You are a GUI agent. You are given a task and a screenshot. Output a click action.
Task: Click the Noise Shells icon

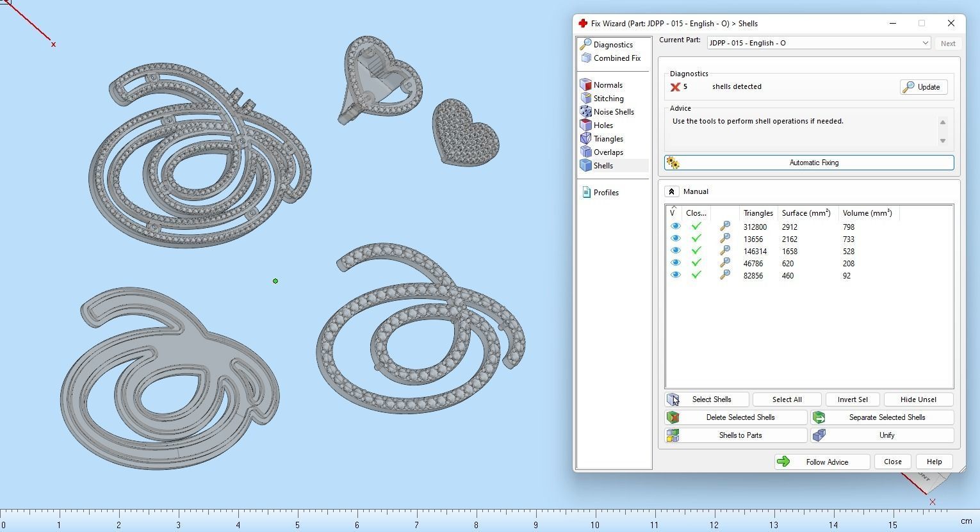(x=585, y=111)
